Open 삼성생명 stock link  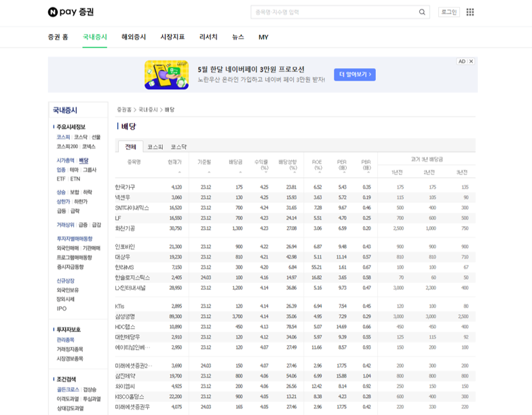pyautogui.click(x=125, y=317)
